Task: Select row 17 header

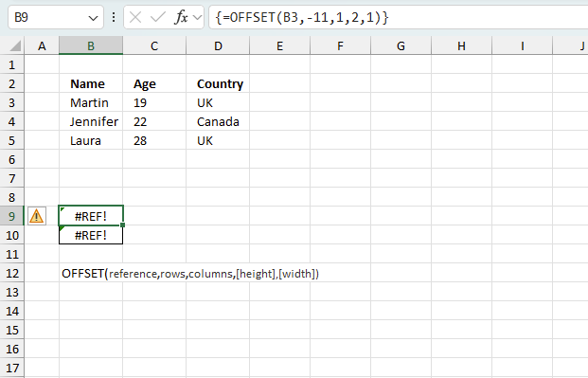Action: 12,368
